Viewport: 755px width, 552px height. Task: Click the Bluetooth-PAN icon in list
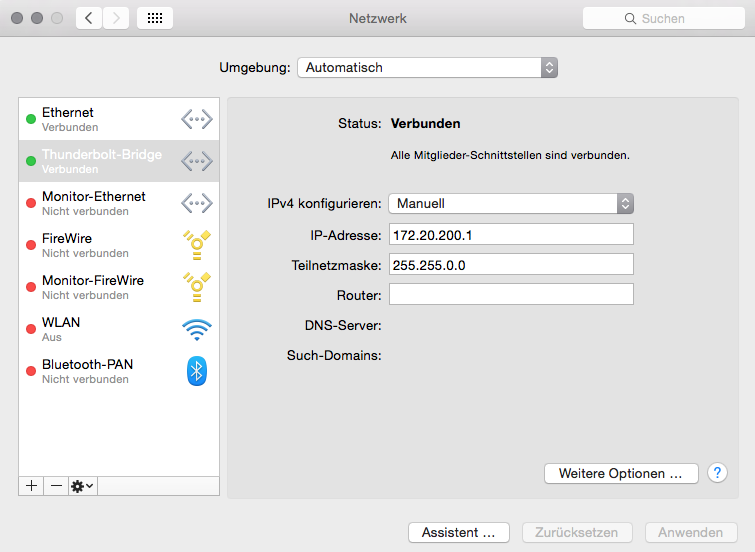click(x=197, y=371)
